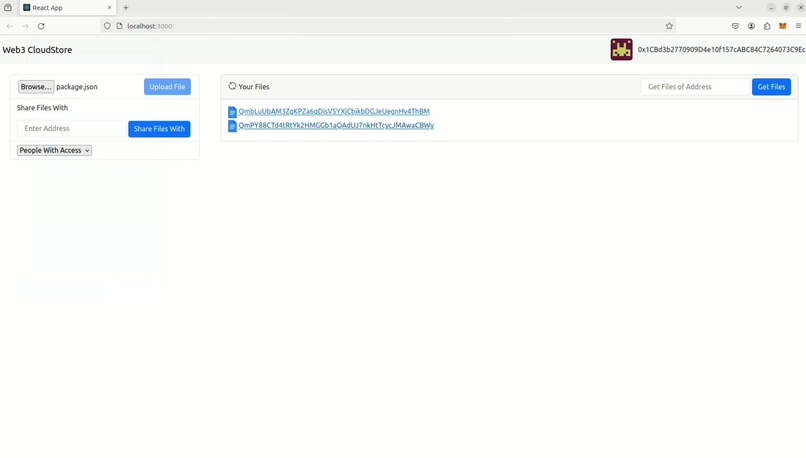Click the package.json filename text

77,87
